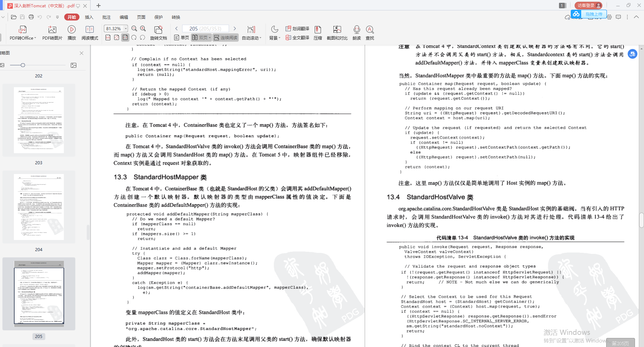This screenshot has width=644, height=347.
Task: Open 阅读模式 reading mode
Action: (90, 32)
